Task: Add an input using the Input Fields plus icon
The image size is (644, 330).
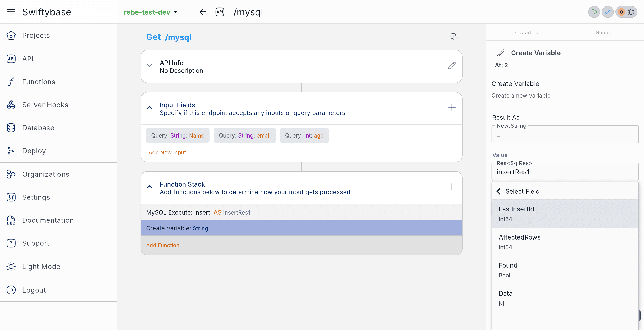Action: [451, 108]
